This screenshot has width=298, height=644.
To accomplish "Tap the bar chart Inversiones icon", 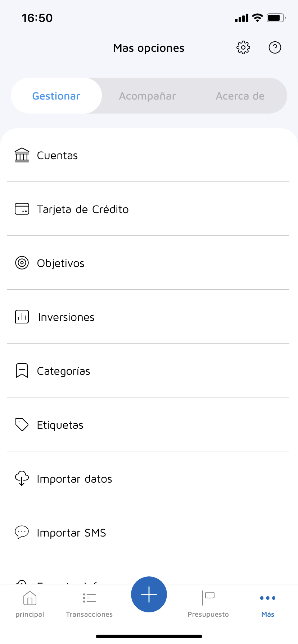I will point(22,317).
